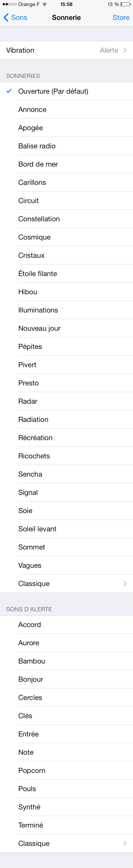
Task: Select the Popcorn alert sound
Action: pos(66,770)
